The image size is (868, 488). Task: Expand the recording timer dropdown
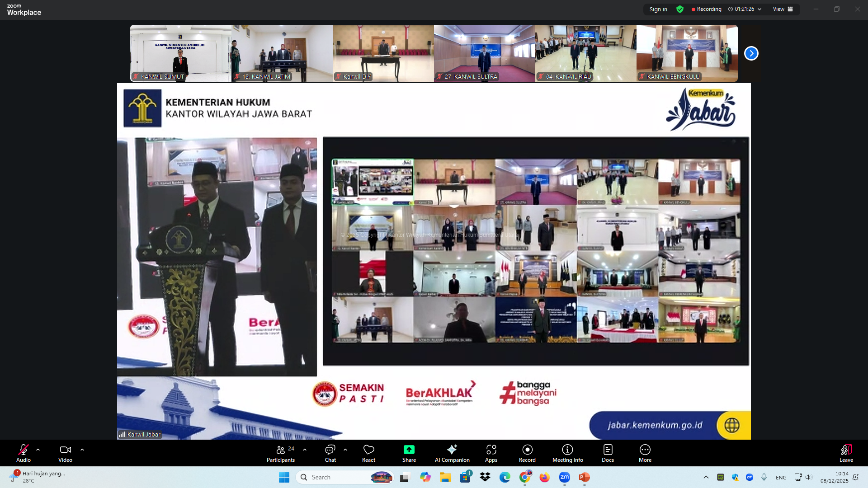(759, 9)
